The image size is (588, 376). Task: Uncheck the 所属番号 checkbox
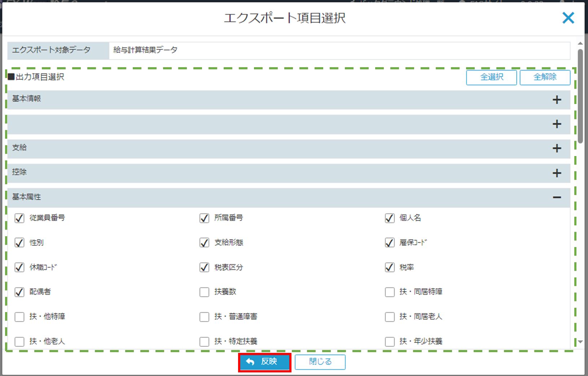(x=205, y=218)
